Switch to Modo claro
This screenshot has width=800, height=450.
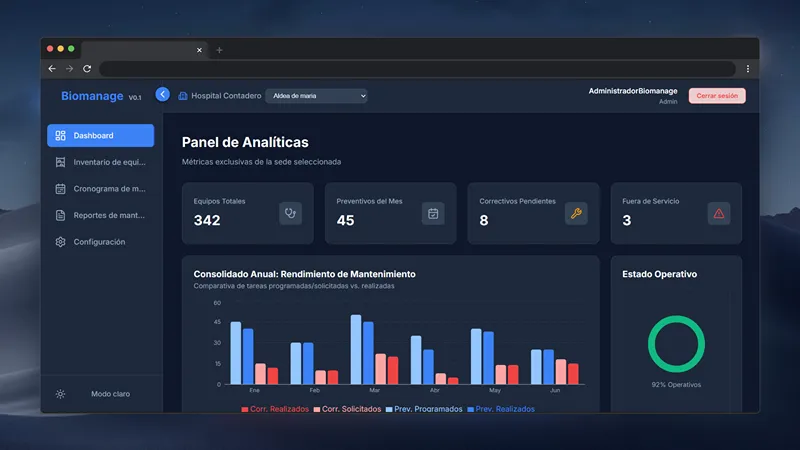coord(110,394)
